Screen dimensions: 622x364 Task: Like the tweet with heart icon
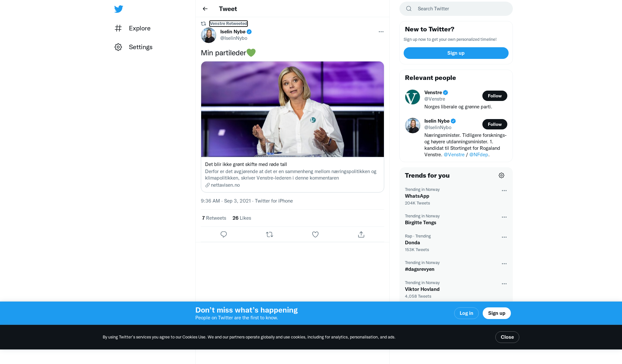pos(315,235)
